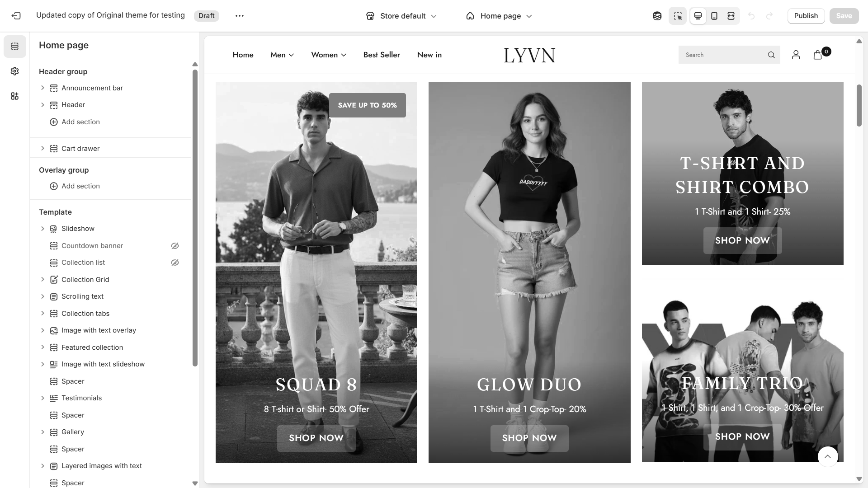The width and height of the screenshot is (868, 488).
Task: Open the account profile icon in header
Action: [x=796, y=55]
